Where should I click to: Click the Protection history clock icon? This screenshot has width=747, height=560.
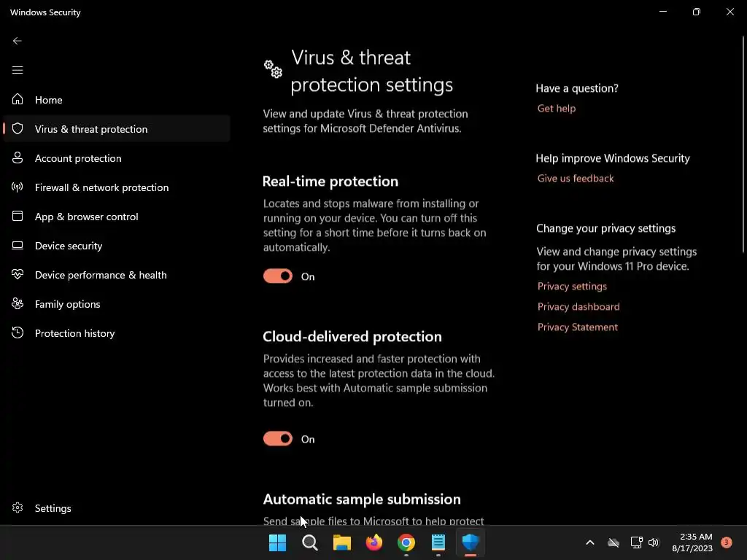(18, 332)
